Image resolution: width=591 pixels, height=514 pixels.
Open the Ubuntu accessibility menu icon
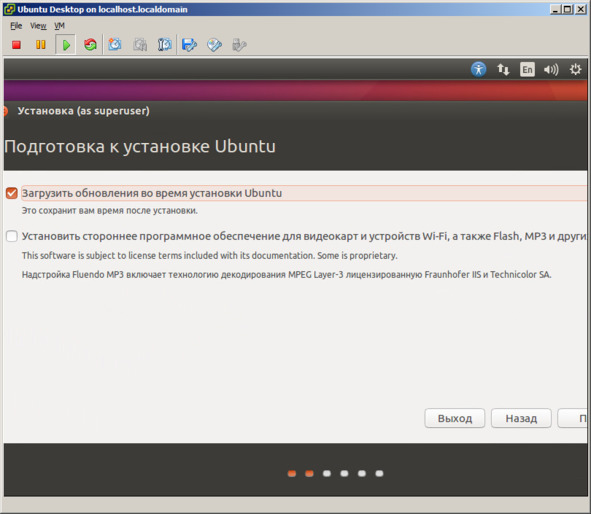coord(479,69)
